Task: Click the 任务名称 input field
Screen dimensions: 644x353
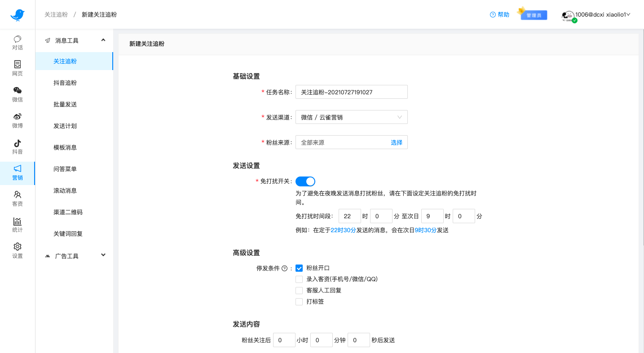Action: [x=351, y=92]
